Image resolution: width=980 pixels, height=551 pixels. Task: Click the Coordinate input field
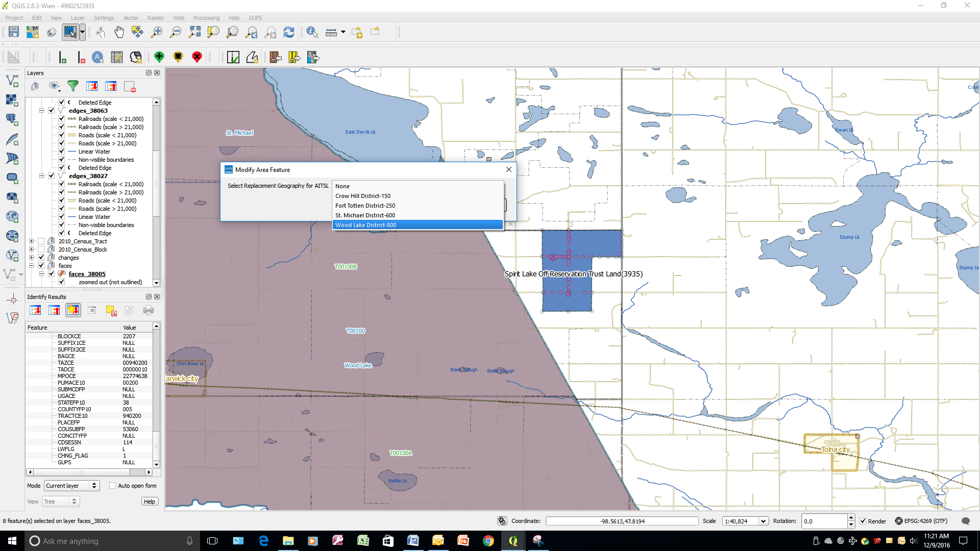pyautogui.click(x=622, y=521)
